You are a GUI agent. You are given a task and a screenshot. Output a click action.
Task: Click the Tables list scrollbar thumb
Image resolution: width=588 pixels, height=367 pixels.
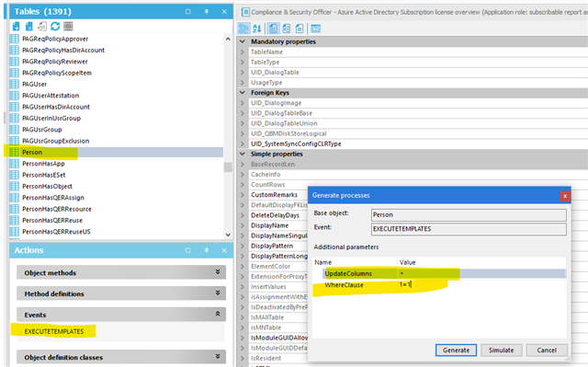[228, 167]
